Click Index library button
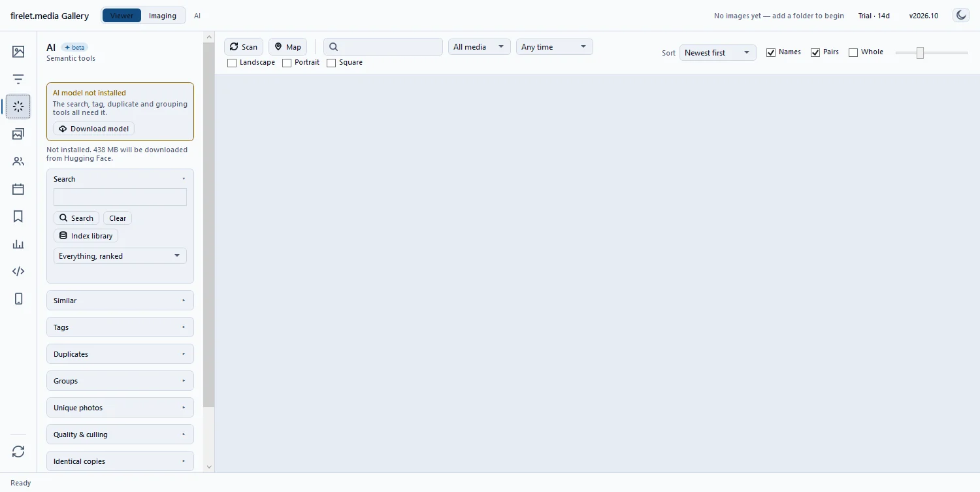Screen dimensions: 980x492 click(x=86, y=236)
